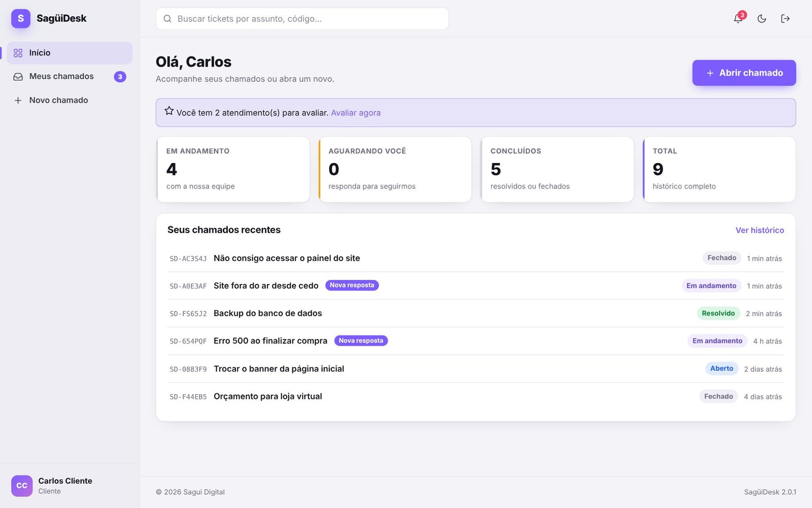Click Em andamento badge on Erro 500 row
This screenshot has width=812, height=508.
tap(717, 341)
